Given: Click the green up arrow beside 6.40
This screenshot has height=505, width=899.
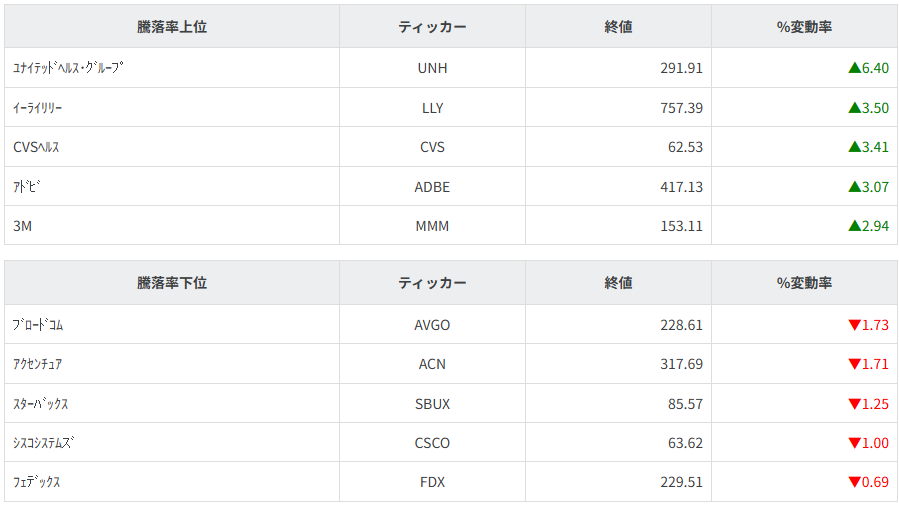Looking at the screenshot, I should click(x=854, y=68).
